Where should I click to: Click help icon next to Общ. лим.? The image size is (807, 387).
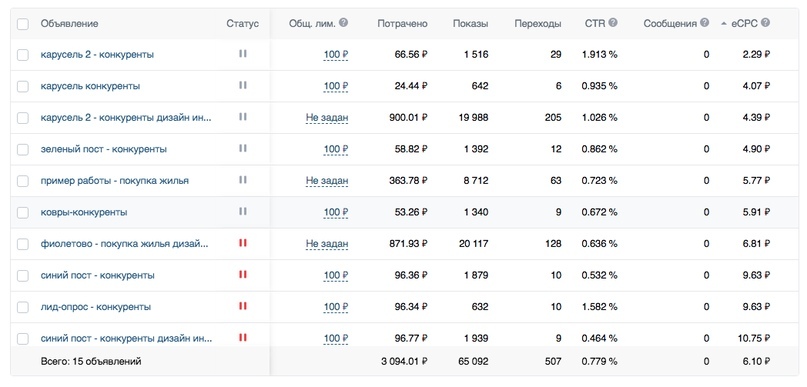(x=344, y=23)
